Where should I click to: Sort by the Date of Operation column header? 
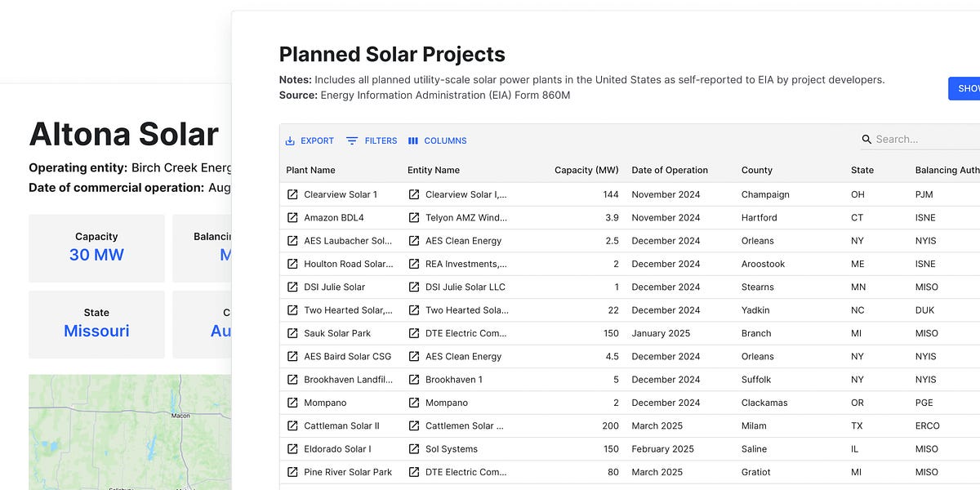point(670,170)
